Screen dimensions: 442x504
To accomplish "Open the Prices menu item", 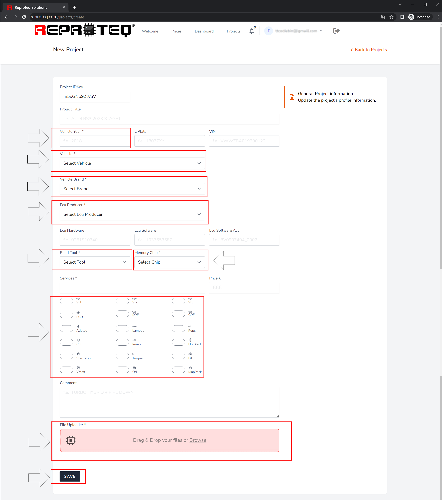I will coord(176,31).
